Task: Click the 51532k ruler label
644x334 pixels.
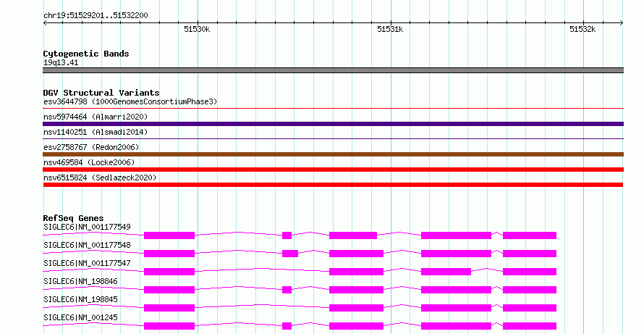Action: (582, 29)
